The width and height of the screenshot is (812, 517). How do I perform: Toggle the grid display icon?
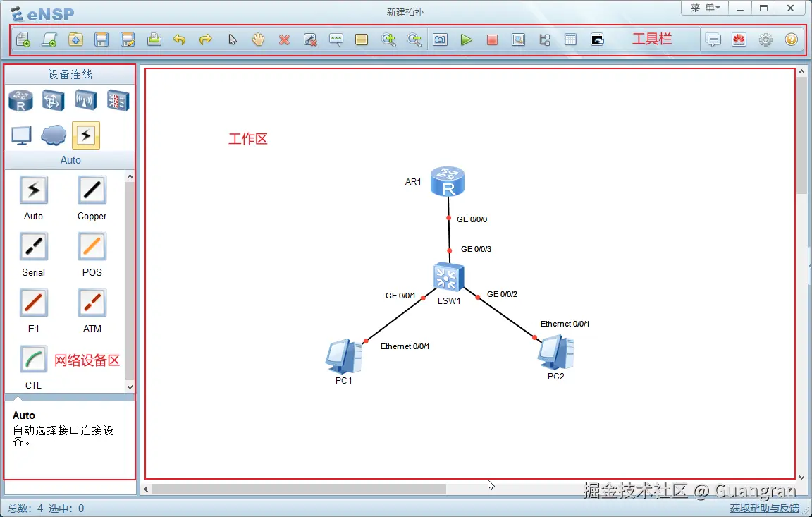(x=570, y=39)
